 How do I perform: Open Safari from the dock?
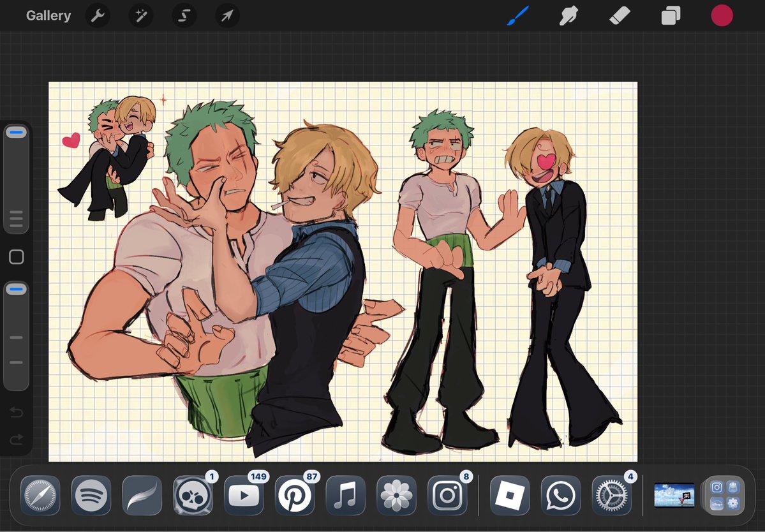40,496
